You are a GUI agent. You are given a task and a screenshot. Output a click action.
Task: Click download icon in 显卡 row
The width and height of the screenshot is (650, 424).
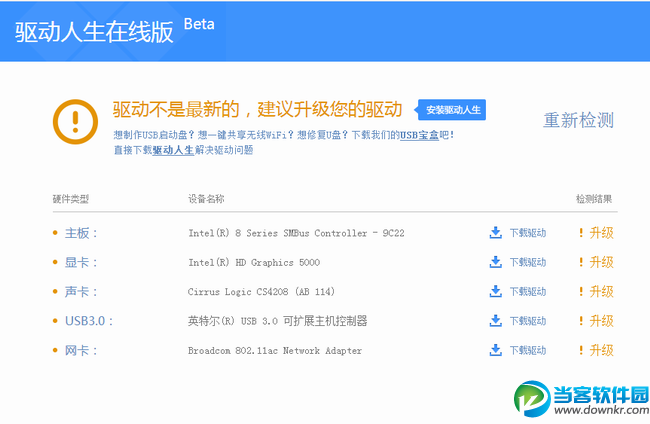pyautogui.click(x=495, y=262)
